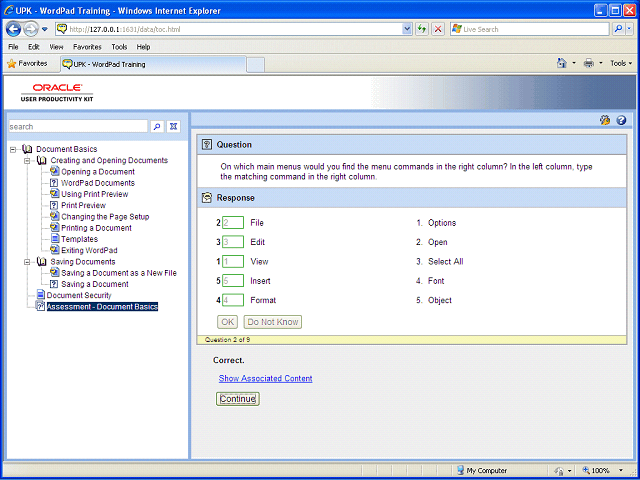Click the Do Not Know button
The image size is (640, 480).
coord(273,322)
